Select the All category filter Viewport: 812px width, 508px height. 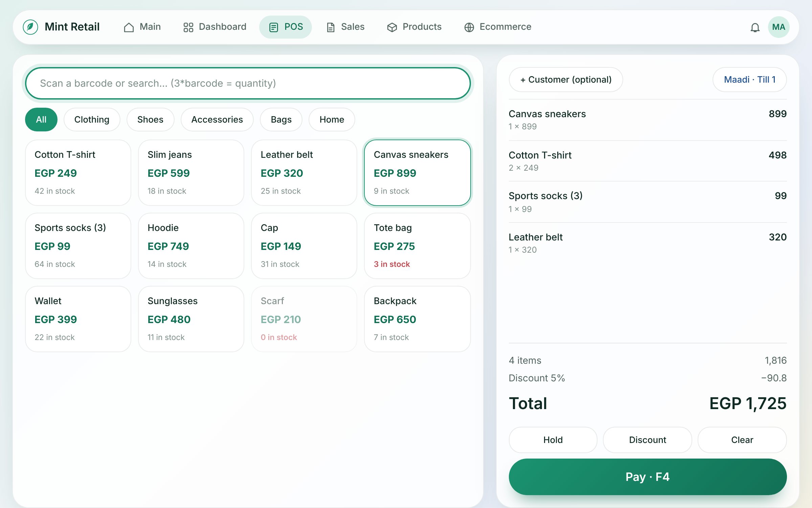pos(41,120)
